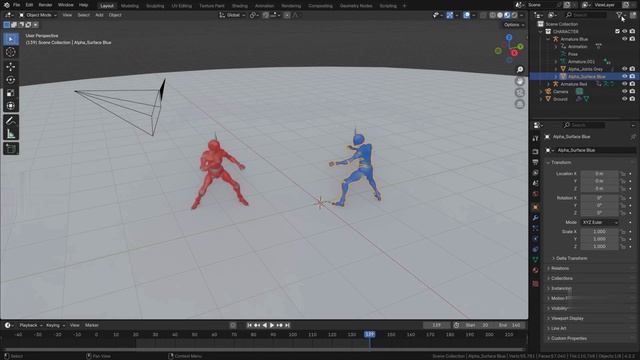Open the Object Data green triangle tab

coord(536,260)
